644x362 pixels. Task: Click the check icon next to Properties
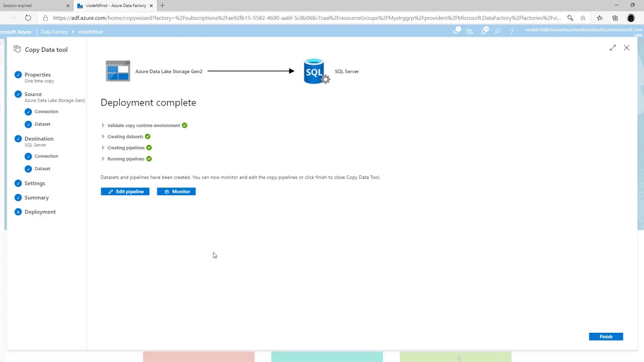point(18,74)
